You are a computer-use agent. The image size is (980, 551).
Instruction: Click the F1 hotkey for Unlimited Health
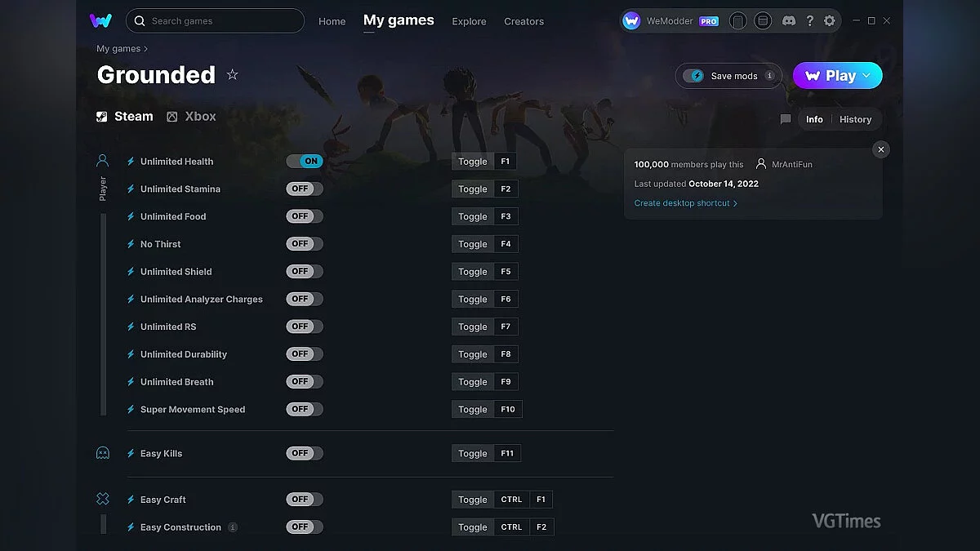(x=506, y=162)
